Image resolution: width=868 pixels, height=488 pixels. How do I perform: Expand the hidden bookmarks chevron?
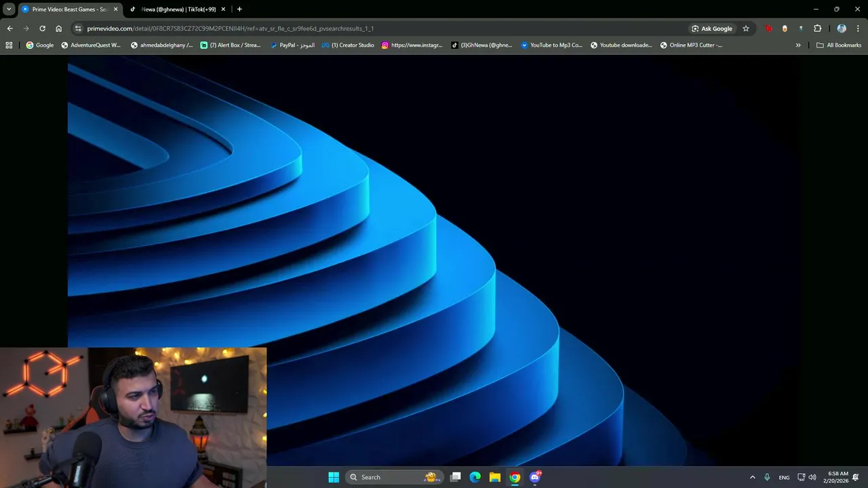click(798, 45)
